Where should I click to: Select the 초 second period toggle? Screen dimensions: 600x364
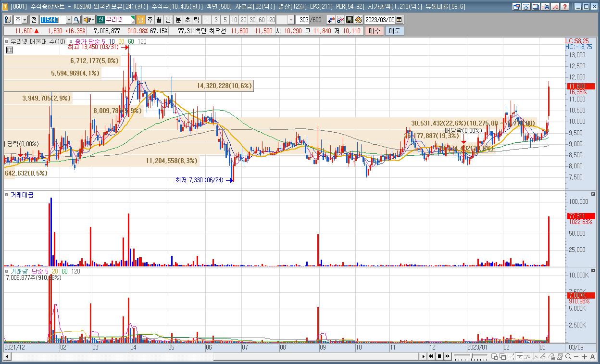pos(187,20)
